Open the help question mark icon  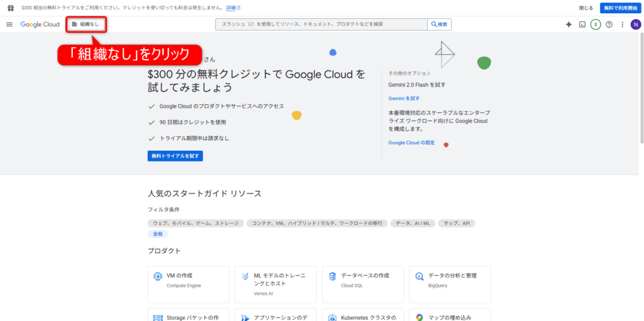[609, 24]
